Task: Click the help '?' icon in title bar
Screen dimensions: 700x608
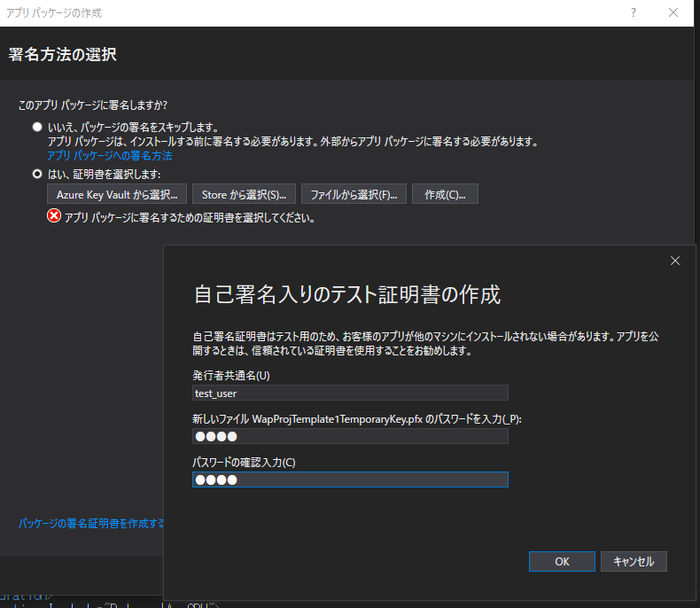Action: point(634,12)
